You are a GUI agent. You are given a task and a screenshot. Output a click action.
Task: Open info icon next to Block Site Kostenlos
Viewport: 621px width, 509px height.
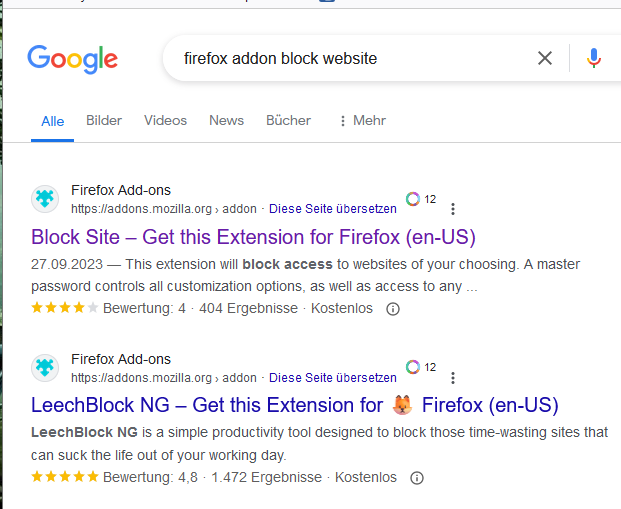(393, 309)
